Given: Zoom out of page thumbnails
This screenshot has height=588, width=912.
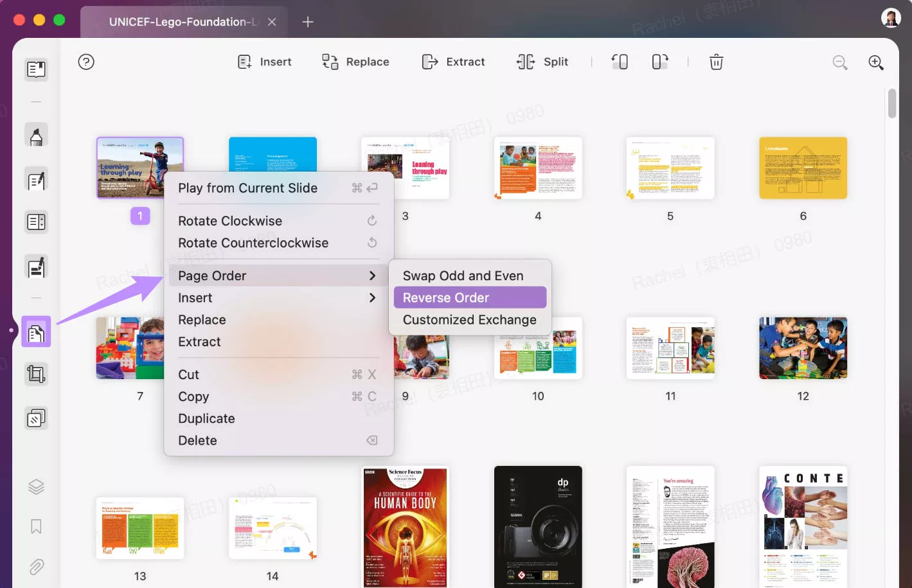Looking at the screenshot, I should pos(840,62).
